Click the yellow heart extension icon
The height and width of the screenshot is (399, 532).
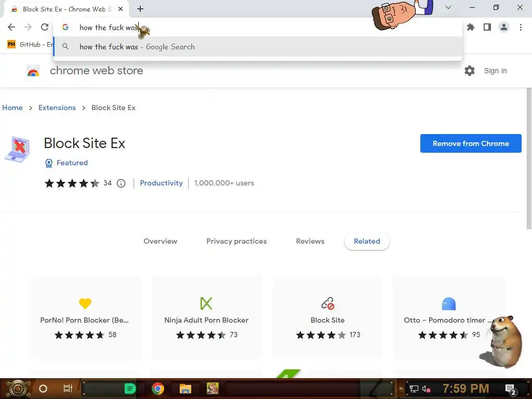tap(85, 303)
